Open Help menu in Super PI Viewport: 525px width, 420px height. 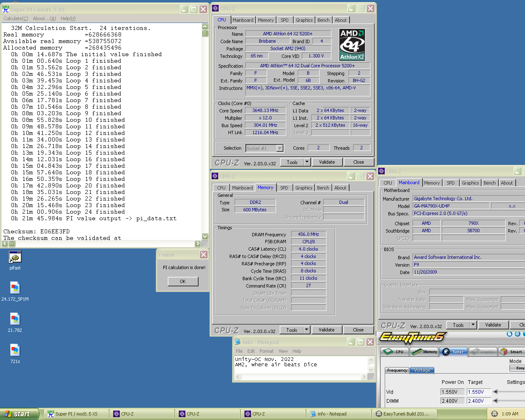point(68,18)
